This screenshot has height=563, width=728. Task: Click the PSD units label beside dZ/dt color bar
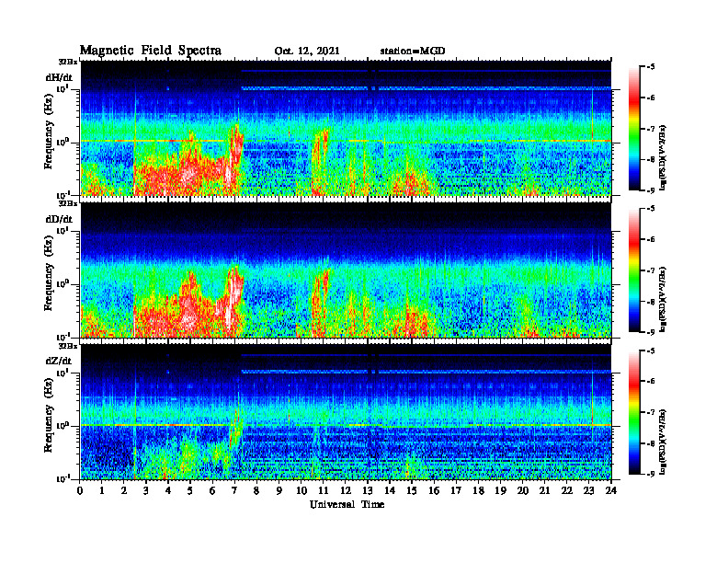click(663, 441)
